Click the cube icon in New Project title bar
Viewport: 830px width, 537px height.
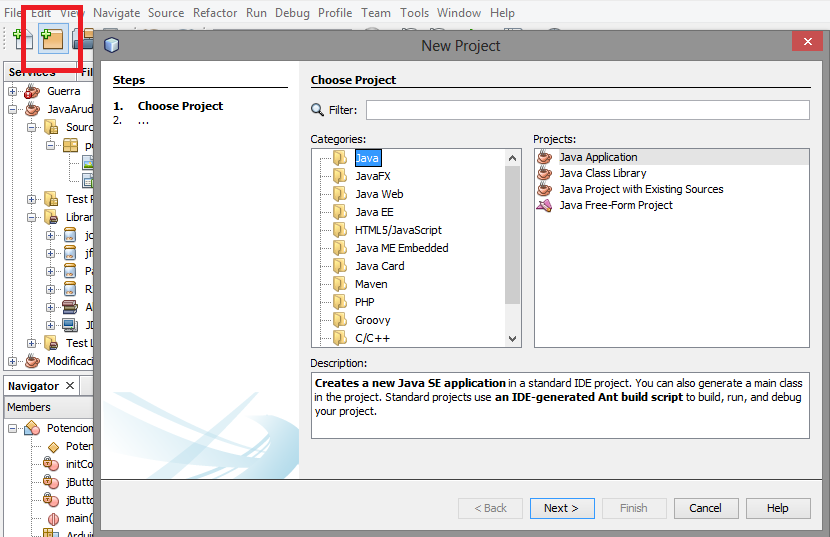[x=112, y=46]
